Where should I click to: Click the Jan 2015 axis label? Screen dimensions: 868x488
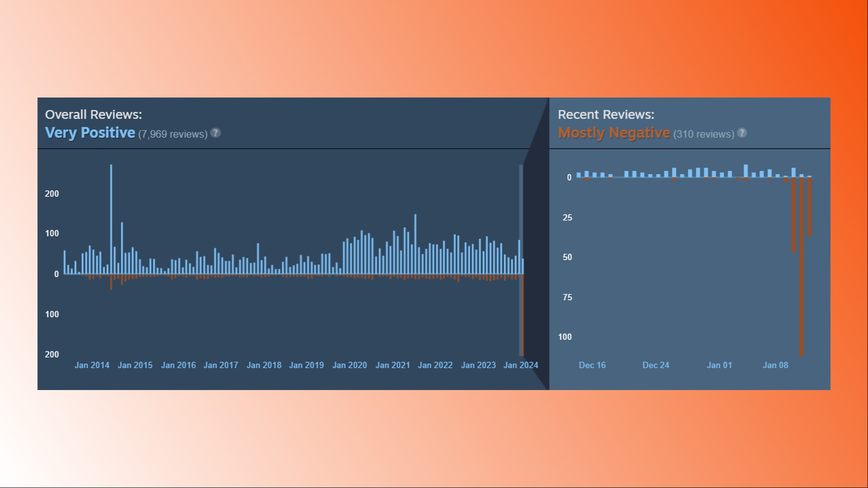[x=135, y=365]
